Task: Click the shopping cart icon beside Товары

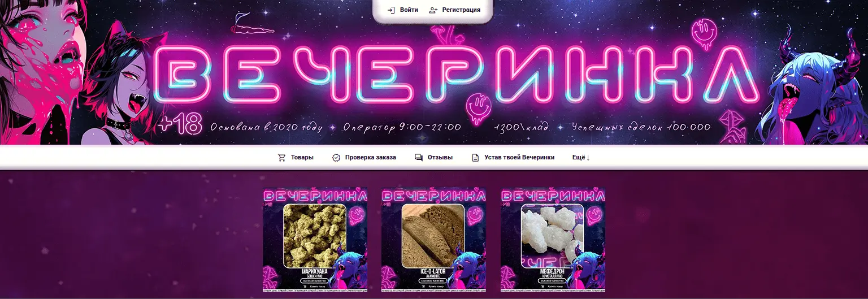Action: (x=281, y=158)
